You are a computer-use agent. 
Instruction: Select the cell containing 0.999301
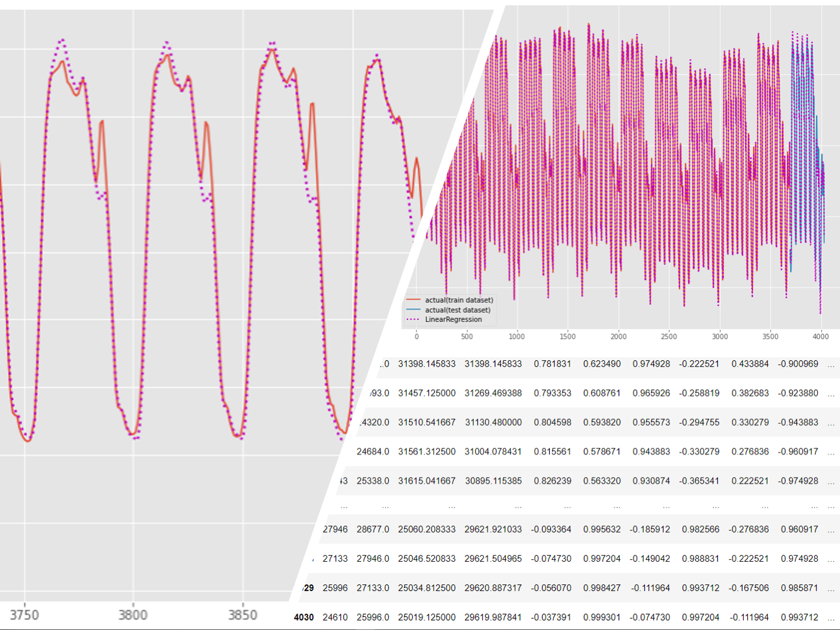pyautogui.click(x=602, y=617)
